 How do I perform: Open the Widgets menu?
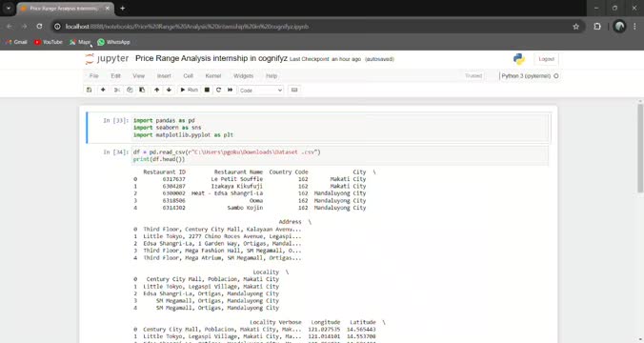[244, 76]
